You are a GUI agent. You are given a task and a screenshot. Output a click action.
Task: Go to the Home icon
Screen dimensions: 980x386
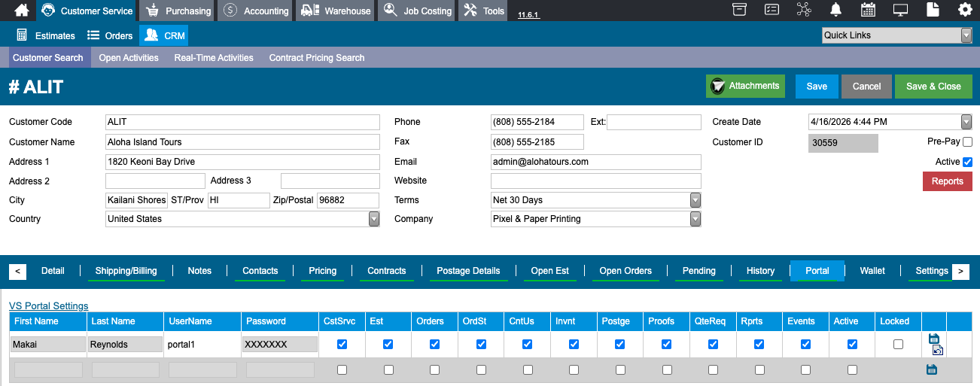click(22, 11)
